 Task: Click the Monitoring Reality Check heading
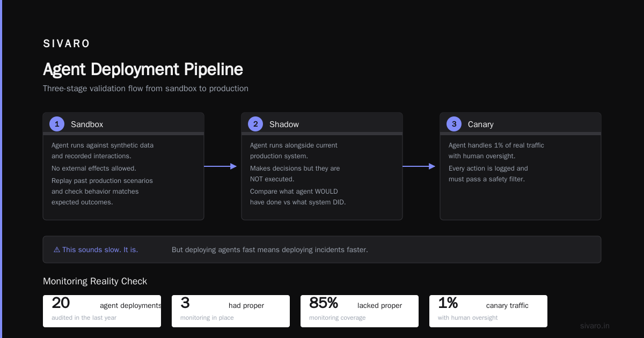click(x=95, y=281)
